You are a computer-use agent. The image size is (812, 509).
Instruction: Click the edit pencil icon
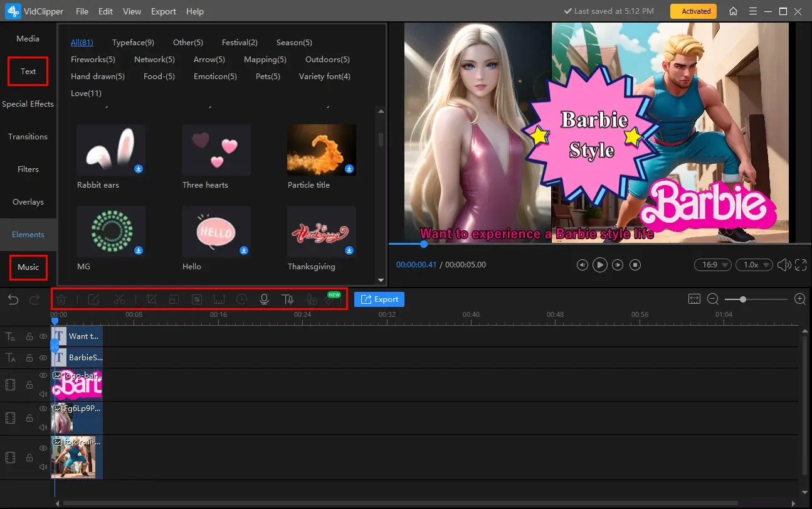(93, 299)
